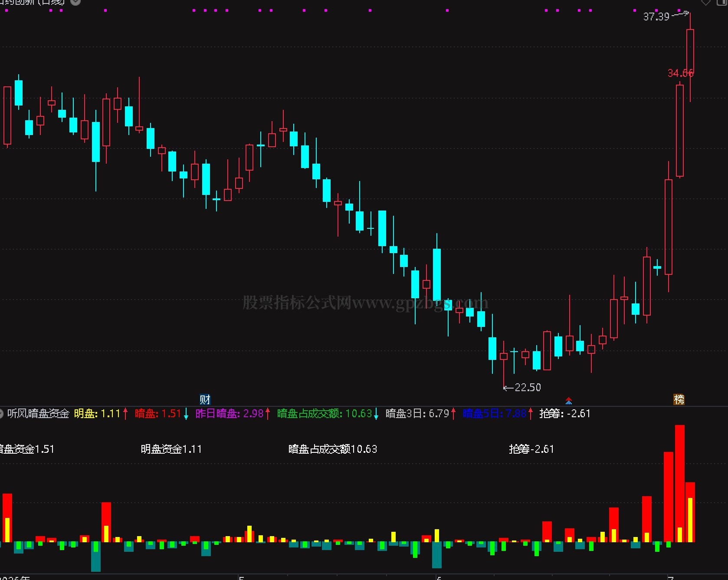Expand the dropdown arrow beside the stock title
The height and width of the screenshot is (580, 728).
(75, 2)
